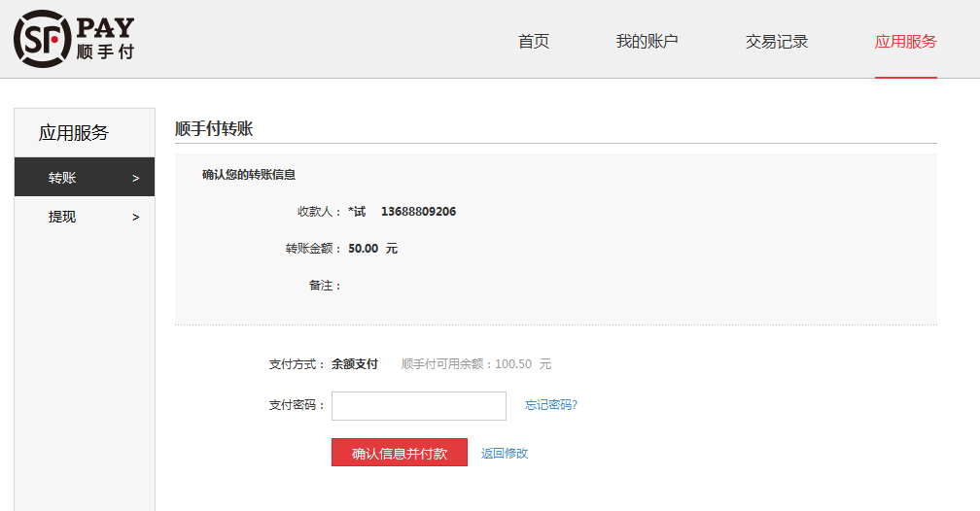Viewport: 980px width, 511px height.
Task: Click the 余额支付 payment method text
Action: pos(354,364)
